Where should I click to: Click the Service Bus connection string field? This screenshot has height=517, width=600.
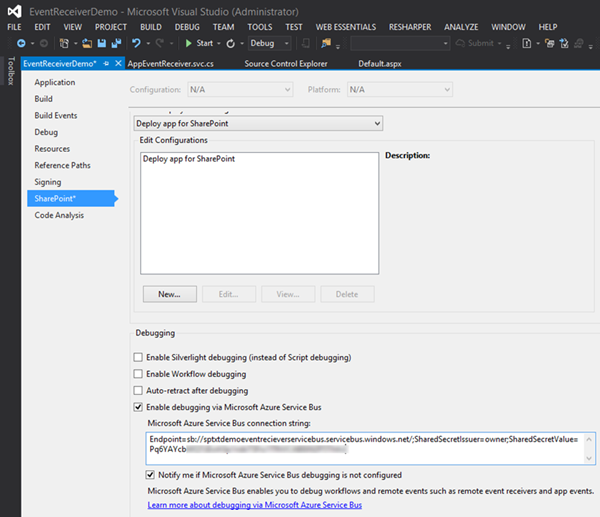click(x=368, y=447)
